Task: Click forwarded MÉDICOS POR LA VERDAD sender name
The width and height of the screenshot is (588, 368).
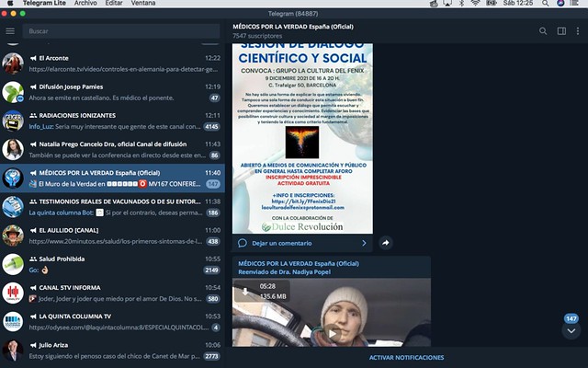Action: click(299, 264)
